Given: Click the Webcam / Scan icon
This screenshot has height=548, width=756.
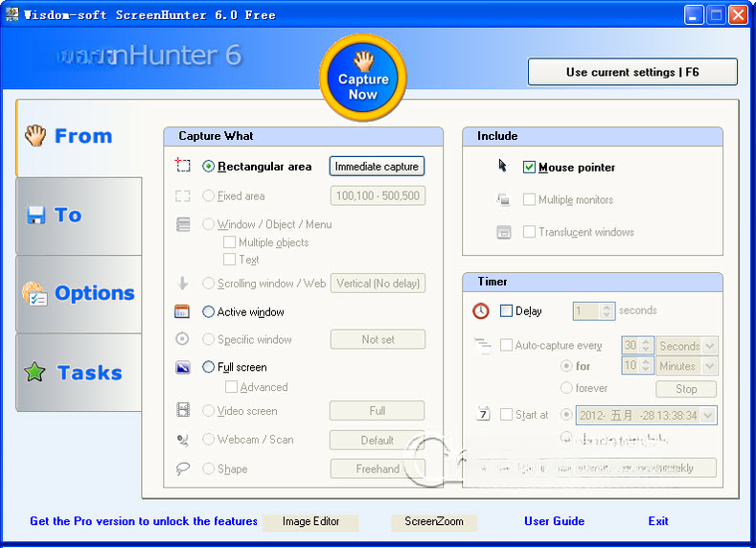Looking at the screenshot, I should coord(183,440).
